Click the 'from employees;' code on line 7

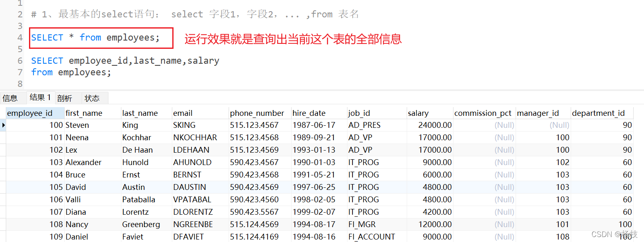click(71, 72)
